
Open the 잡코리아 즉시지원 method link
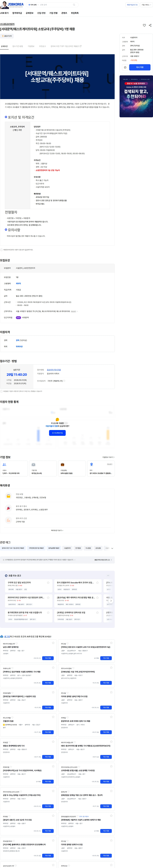coord(54,370)
